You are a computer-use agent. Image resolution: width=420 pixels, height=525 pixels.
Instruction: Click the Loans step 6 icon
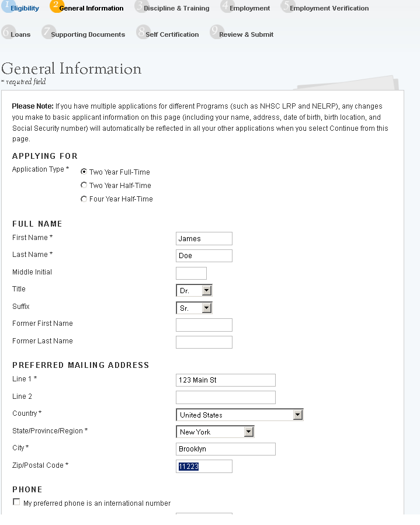pyautogui.click(x=7, y=32)
